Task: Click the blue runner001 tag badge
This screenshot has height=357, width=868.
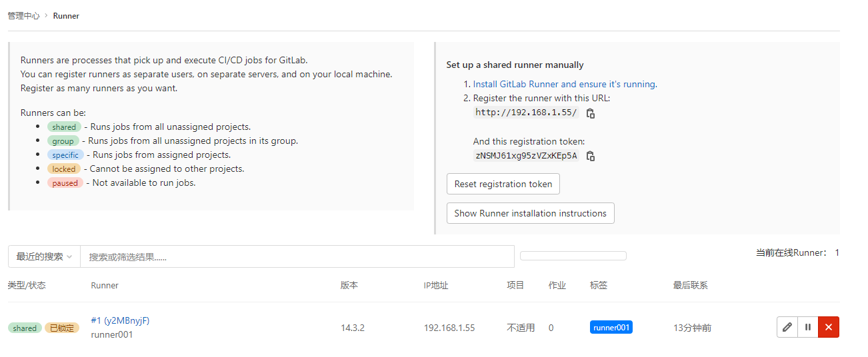Action: pyautogui.click(x=611, y=327)
